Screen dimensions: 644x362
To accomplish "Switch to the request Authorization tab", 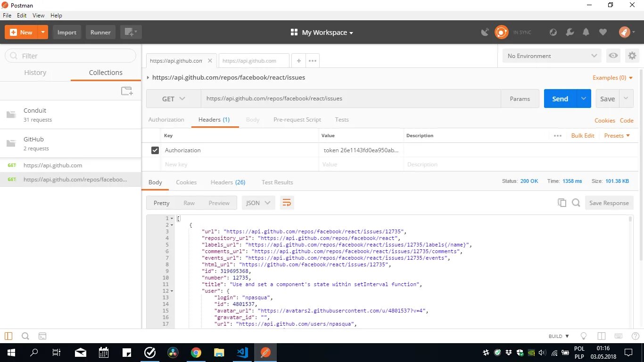I will tap(166, 120).
